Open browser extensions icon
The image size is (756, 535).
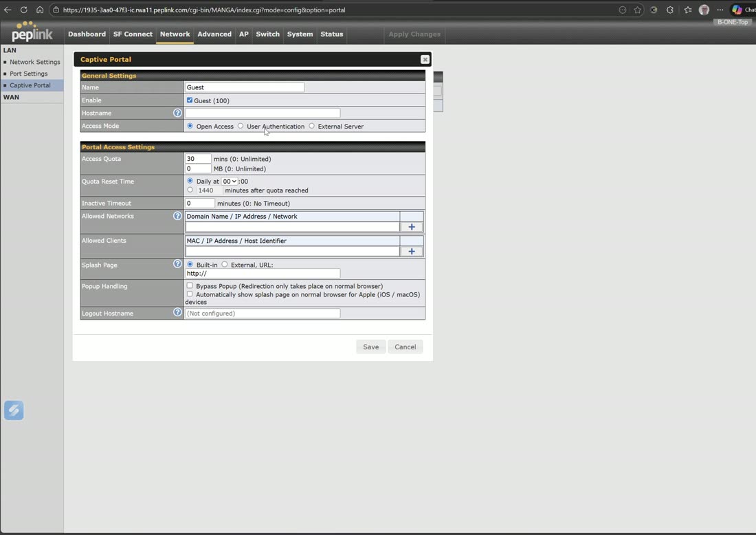tap(670, 10)
